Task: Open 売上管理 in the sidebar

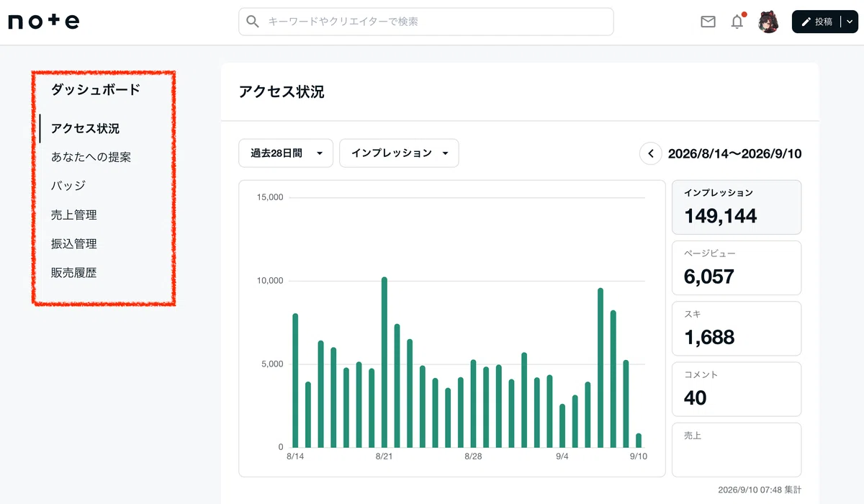Action: [x=73, y=215]
